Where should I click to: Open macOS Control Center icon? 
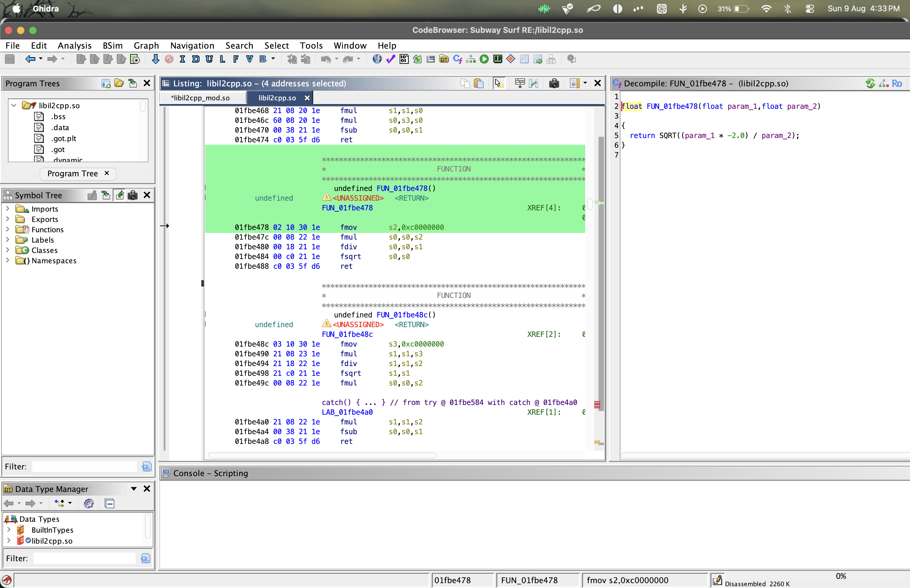(x=810, y=9)
